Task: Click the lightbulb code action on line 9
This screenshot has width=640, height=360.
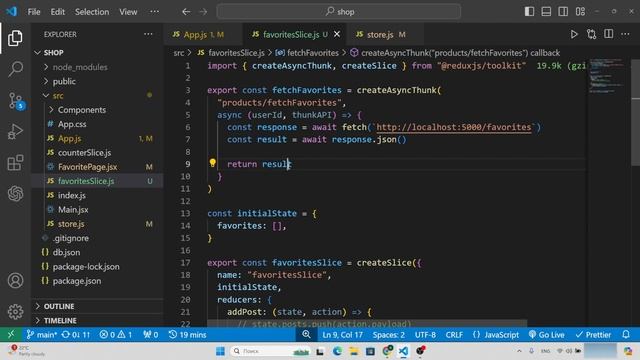Action: pos(213,163)
